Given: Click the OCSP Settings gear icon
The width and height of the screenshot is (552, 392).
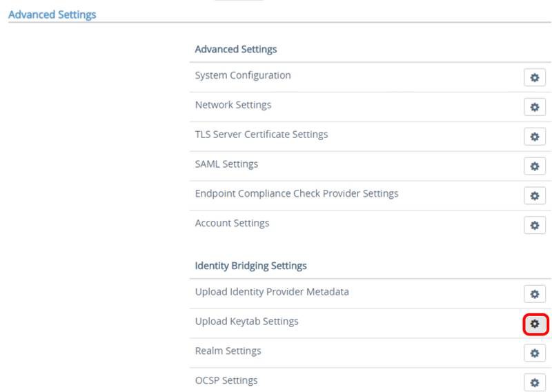Looking at the screenshot, I should tap(534, 382).
